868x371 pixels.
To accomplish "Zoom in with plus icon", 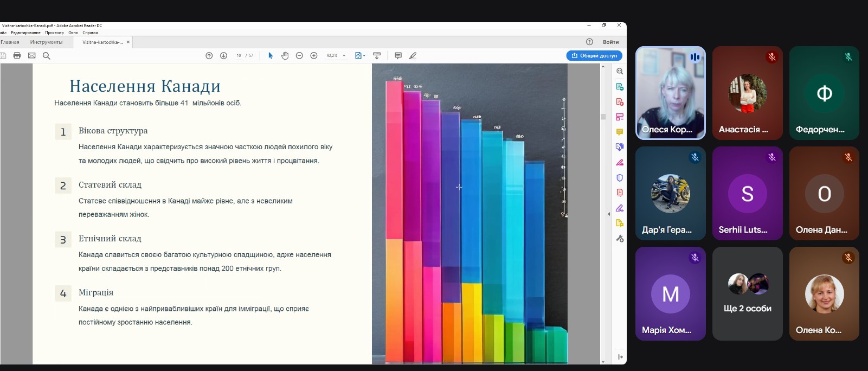I will click(x=314, y=56).
